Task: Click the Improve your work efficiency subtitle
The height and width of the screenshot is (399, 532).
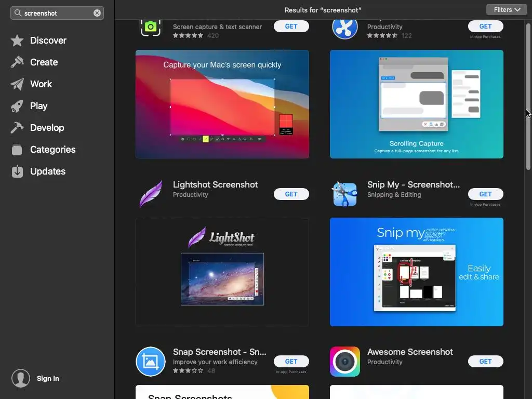Action: click(x=215, y=362)
